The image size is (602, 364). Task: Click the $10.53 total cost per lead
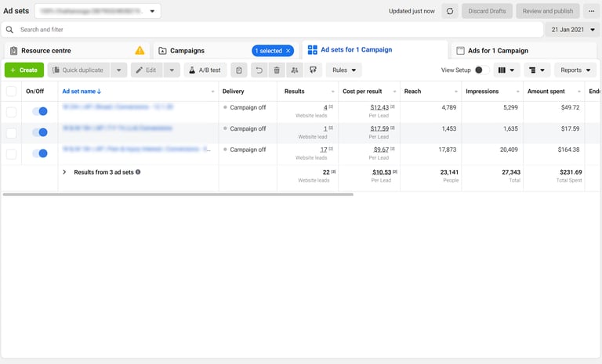point(382,172)
